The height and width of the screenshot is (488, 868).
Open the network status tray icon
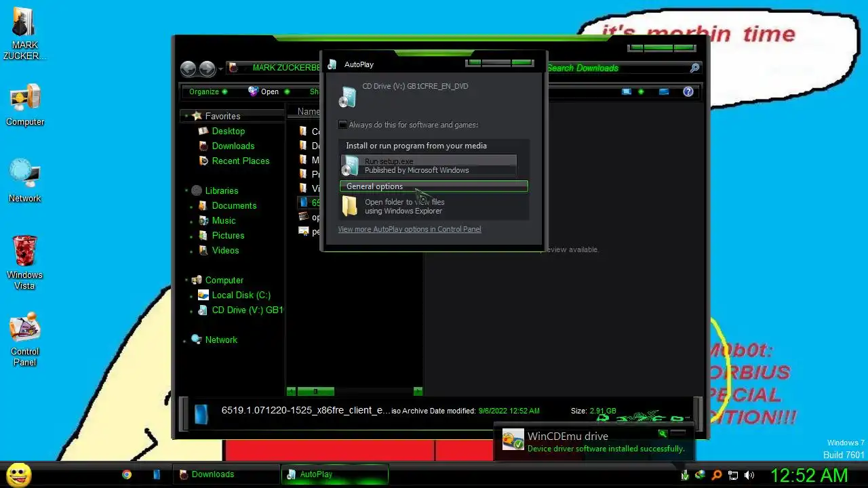click(733, 475)
